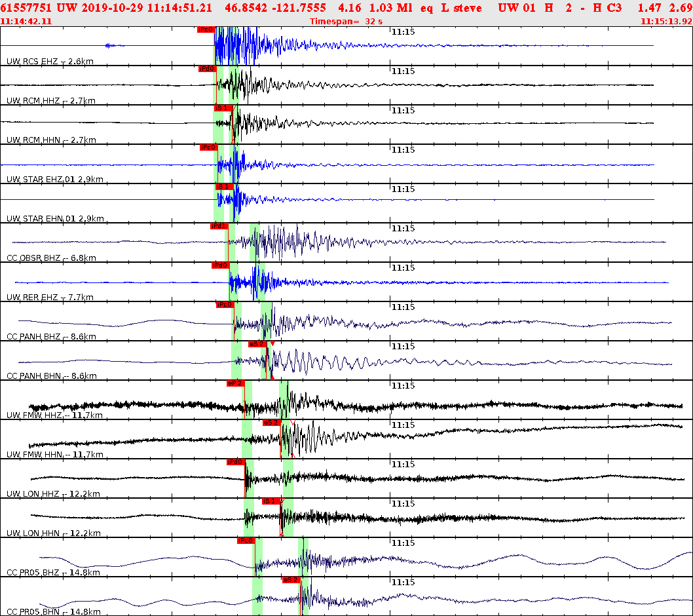Select the CC PR05 BHN station label
This screenshot has width=693, height=616.
pyautogui.click(x=31, y=611)
